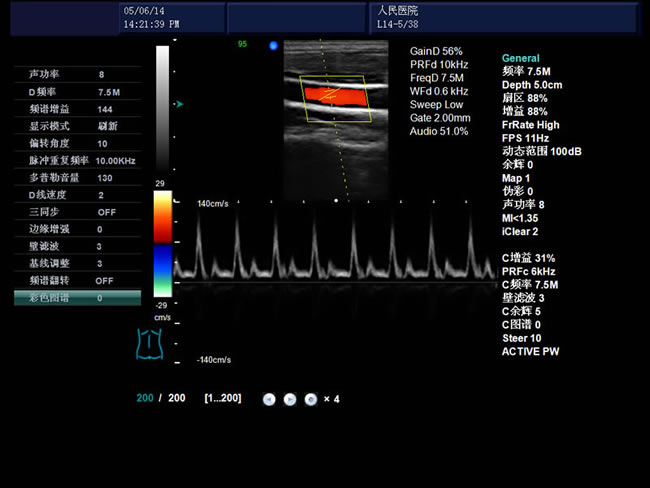Click the abdomen body marker icon
Screen dimensions: 650x488
click(x=149, y=343)
